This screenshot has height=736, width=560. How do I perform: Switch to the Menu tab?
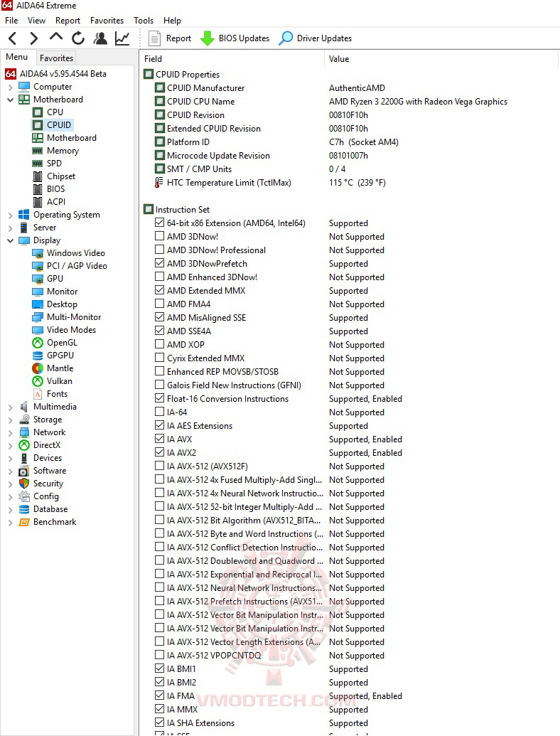coord(17,57)
